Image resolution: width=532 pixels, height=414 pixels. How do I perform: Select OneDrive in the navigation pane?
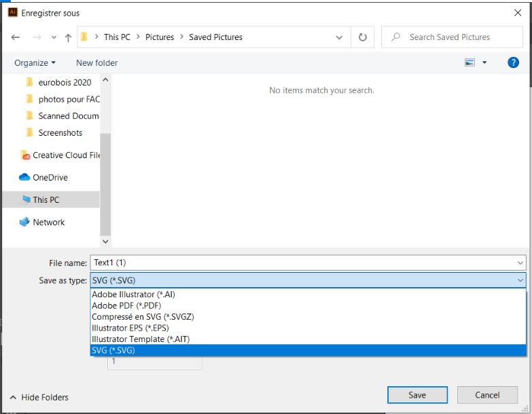click(50, 177)
